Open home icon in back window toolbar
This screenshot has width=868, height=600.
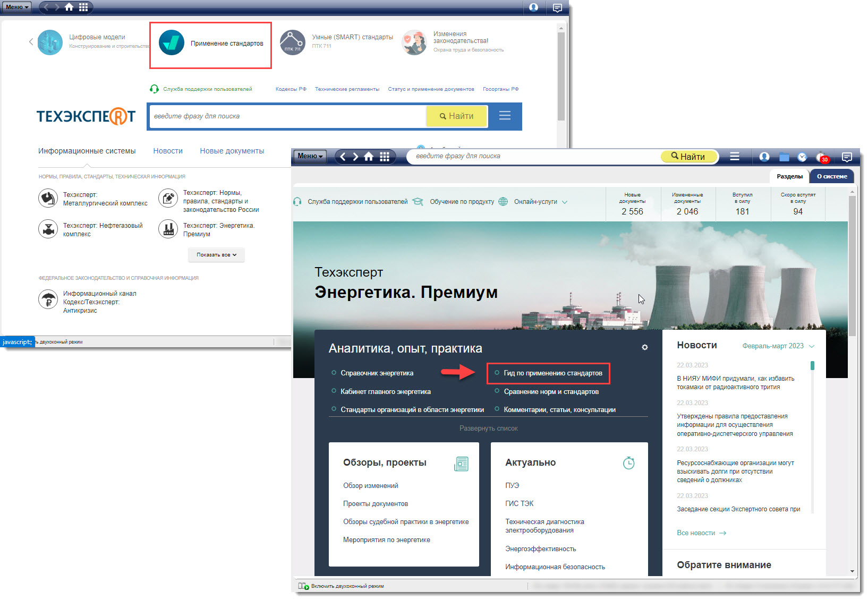(69, 7)
